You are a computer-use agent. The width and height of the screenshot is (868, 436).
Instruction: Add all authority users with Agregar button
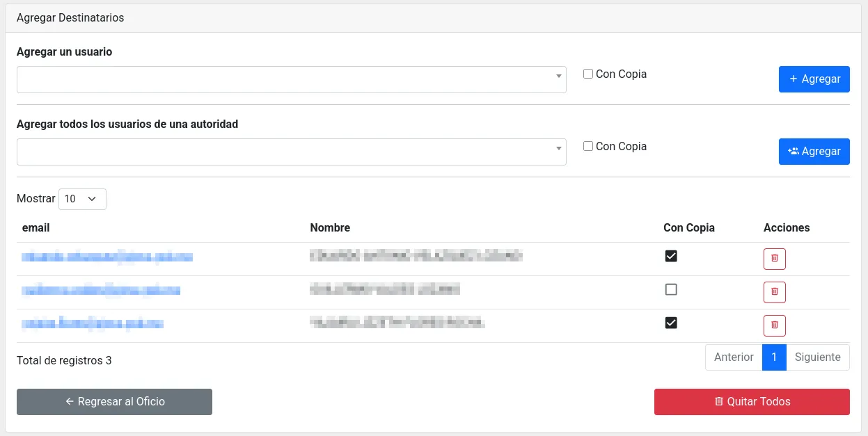coord(814,152)
